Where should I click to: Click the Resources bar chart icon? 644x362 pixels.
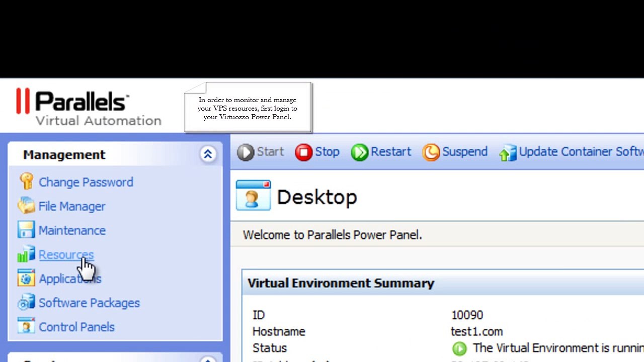pyautogui.click(x=26, y=254)
